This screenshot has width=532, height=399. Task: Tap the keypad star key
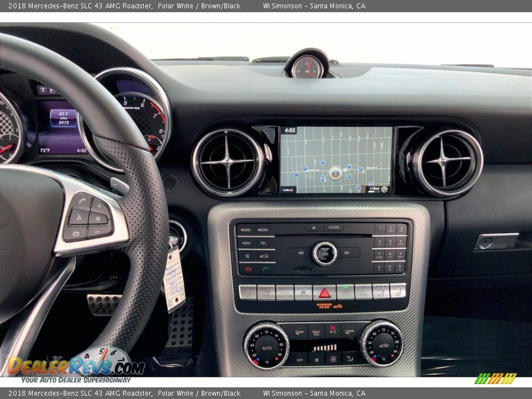(x=379, y=268)
